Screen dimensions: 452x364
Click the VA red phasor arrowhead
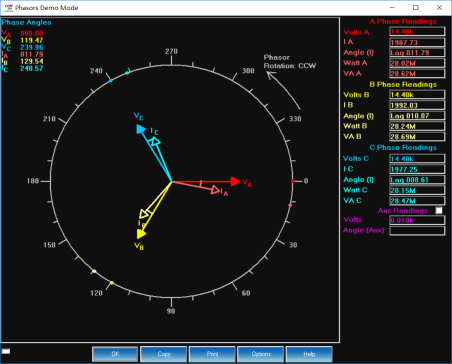(235, 181)
